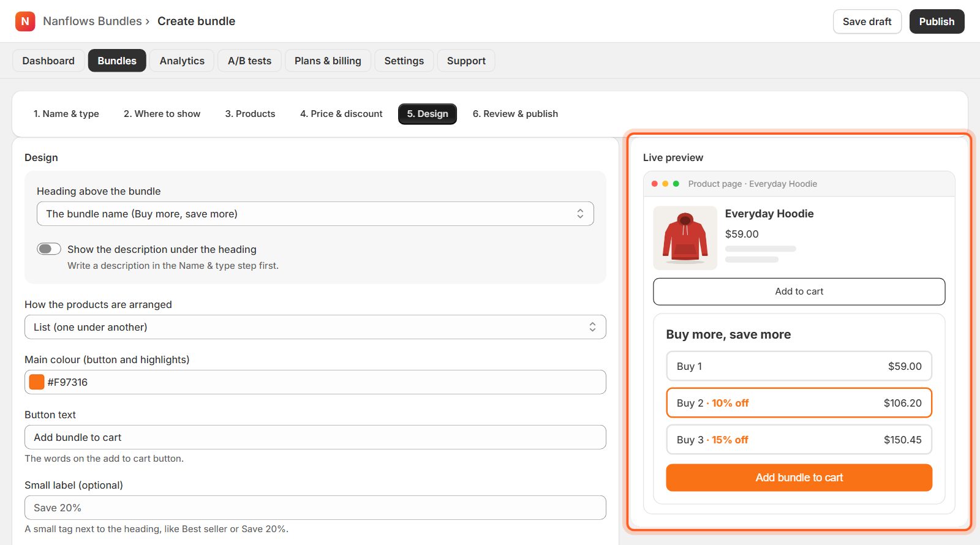The height and width of the screenshot is (545, 980).
Task: Open the Dashboard tab
Action: [48, 61]
